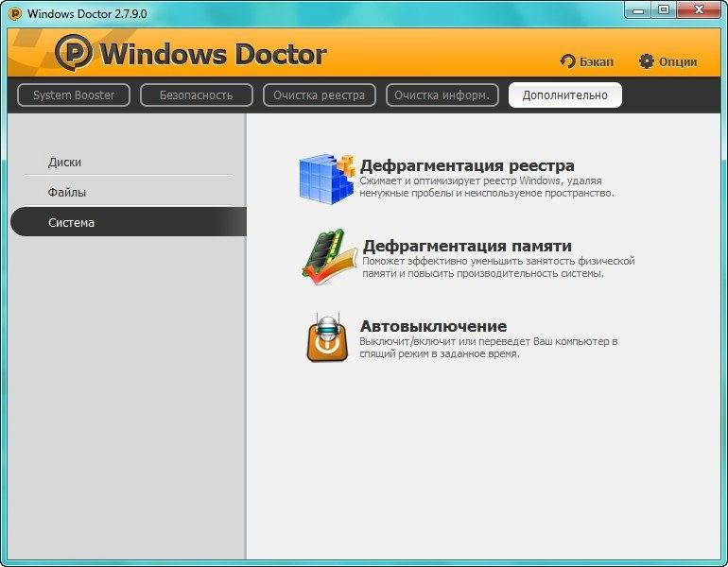The image size is (728, 567).
Task: Select the Очистка информ. tab
Action: pyautogui.click(x=442, y=95)
